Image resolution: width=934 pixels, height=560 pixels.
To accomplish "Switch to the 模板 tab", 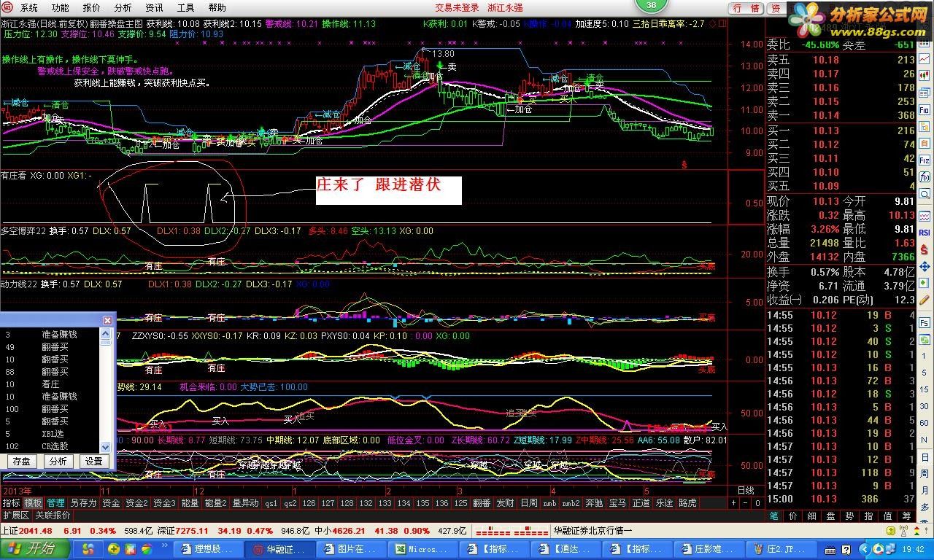I will [x=33, y=503].
